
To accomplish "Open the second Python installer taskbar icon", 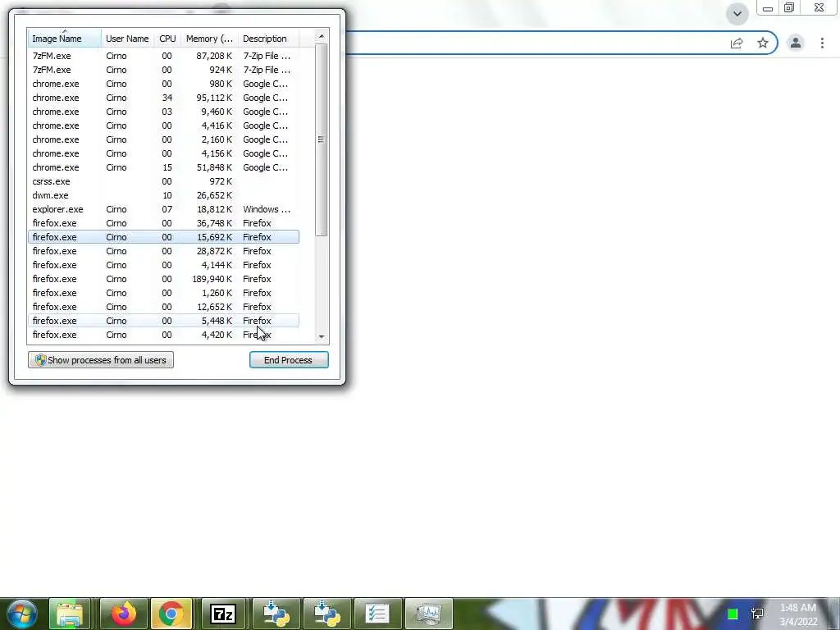I will [x=326, y=614].
